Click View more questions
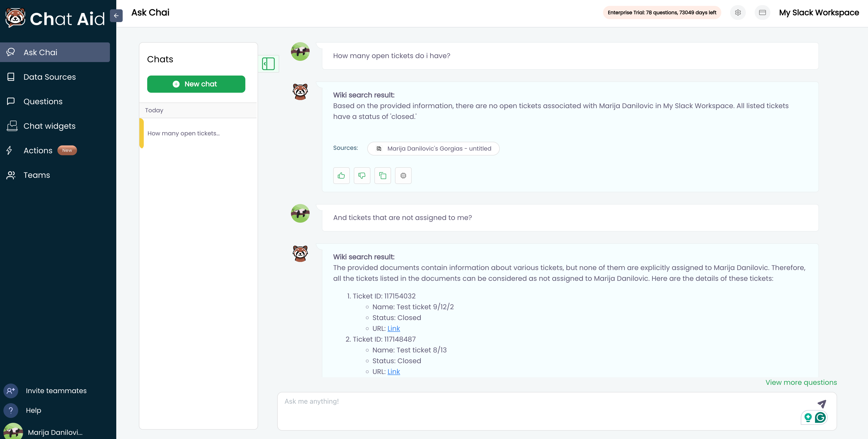The width and height of the screenshot is (868, 439). click(x=801, y=382)
